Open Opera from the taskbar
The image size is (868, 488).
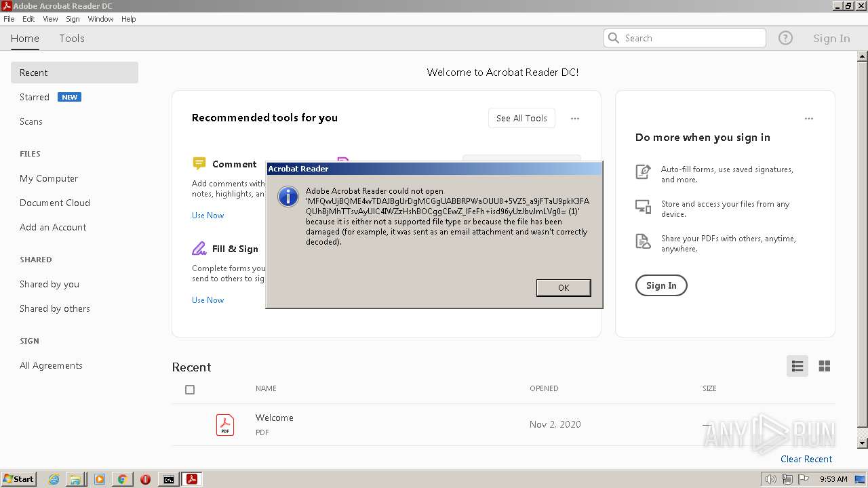[145, 479]
